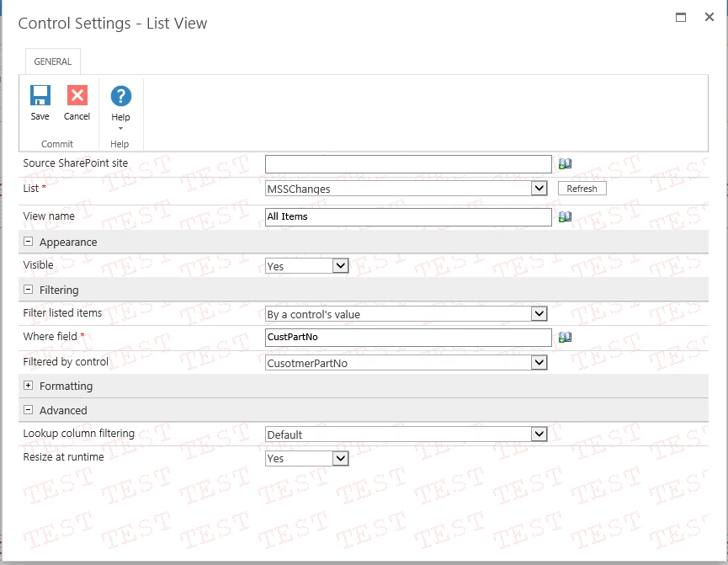Open the Visible Yes dropdown
Viewport: 728px width, 565px height.
[307, 266]
